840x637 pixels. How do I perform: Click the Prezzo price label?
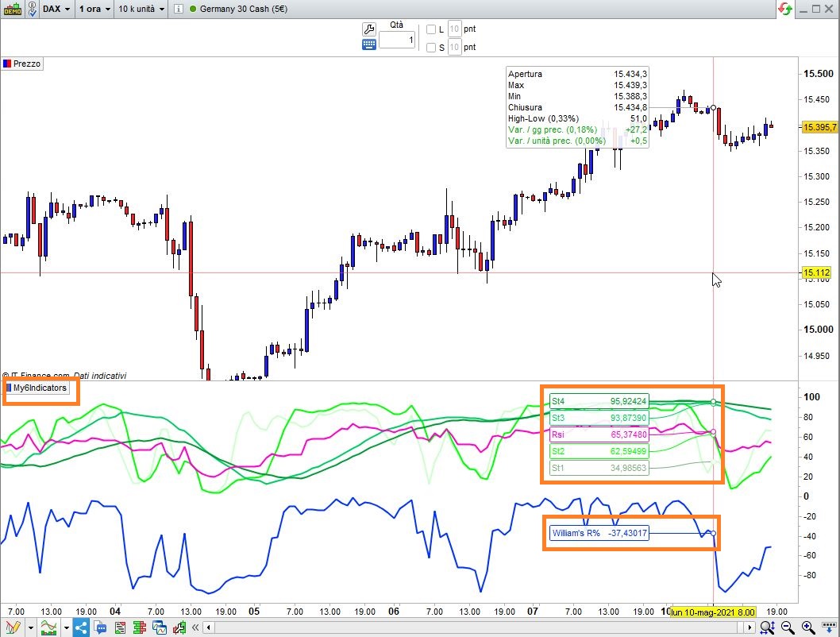(22, 64)
